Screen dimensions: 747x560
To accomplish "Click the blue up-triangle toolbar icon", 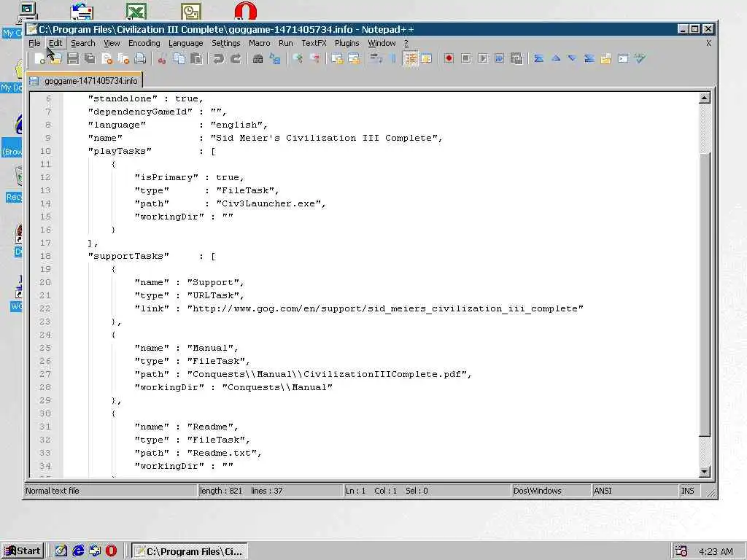I will (x=555, y=58).
